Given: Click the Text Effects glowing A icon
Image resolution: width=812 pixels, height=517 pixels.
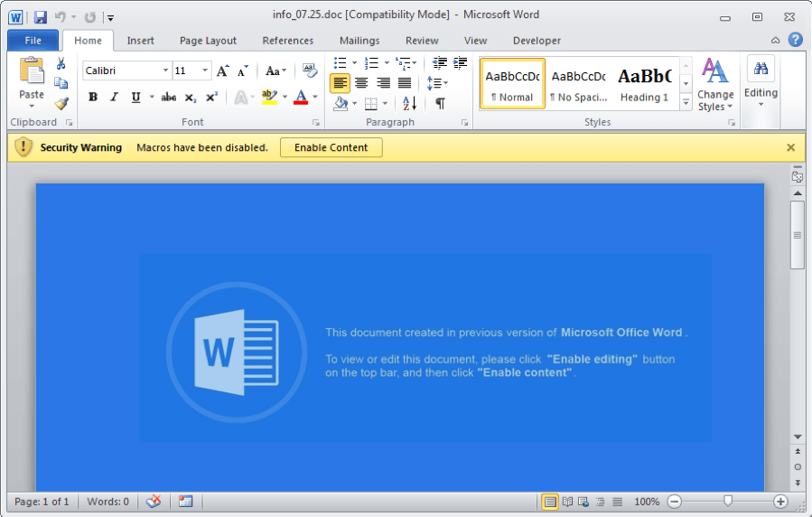Looking at the screenshot, I should (241, 97).
